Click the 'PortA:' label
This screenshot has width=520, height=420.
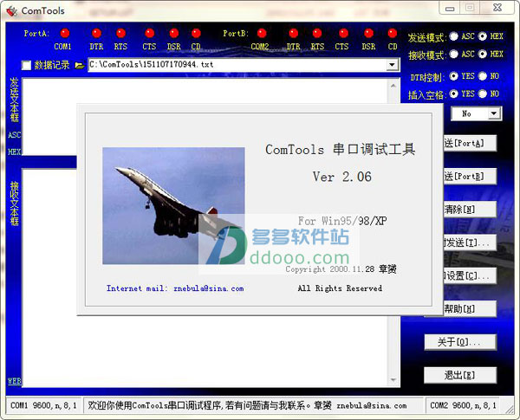click(36, 33)
